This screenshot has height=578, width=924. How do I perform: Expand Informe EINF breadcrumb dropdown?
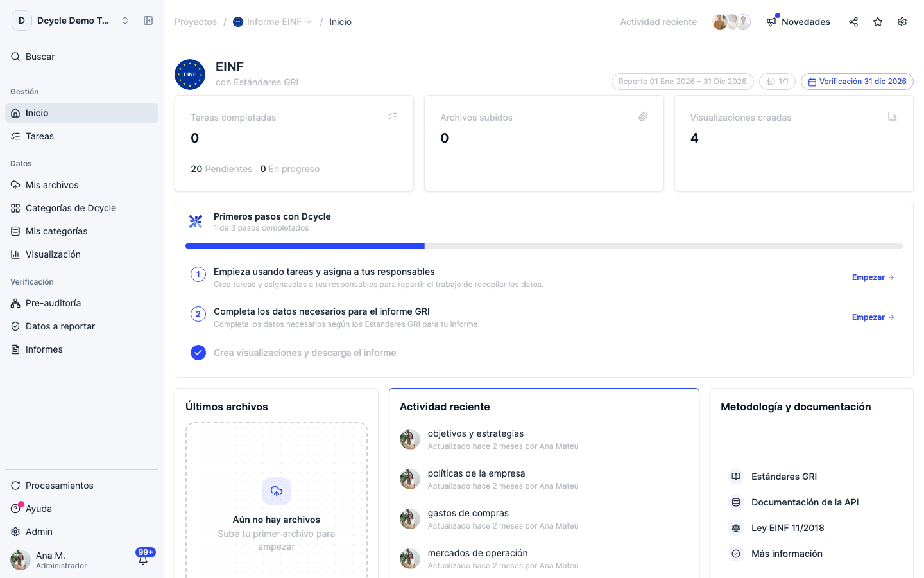point(273,22)
